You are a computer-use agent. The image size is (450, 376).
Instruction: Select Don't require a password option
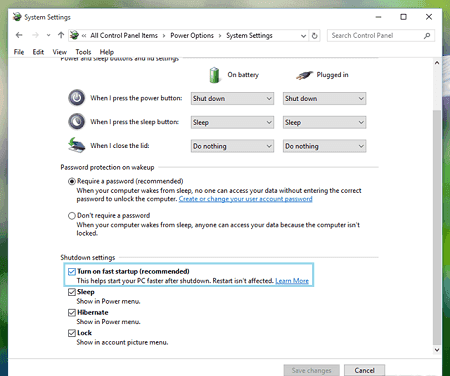click(x=72, y=216)
